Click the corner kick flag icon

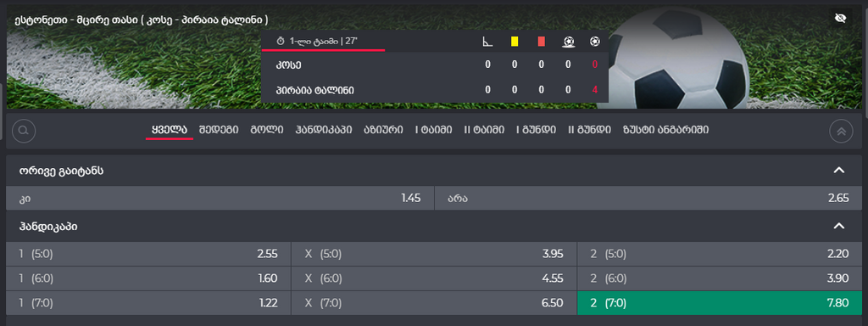tap(487, 42)
